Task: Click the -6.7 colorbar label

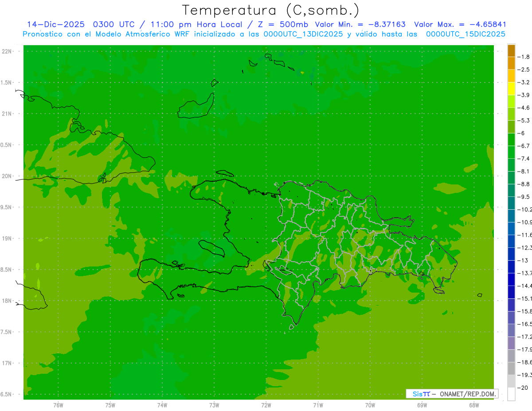Action: pyautogui.click(x=524, y=146)
